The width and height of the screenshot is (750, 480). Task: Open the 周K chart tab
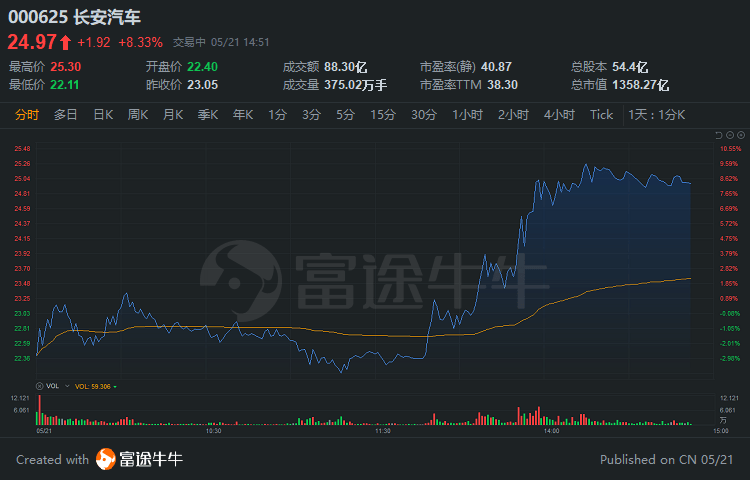[138, 115]
